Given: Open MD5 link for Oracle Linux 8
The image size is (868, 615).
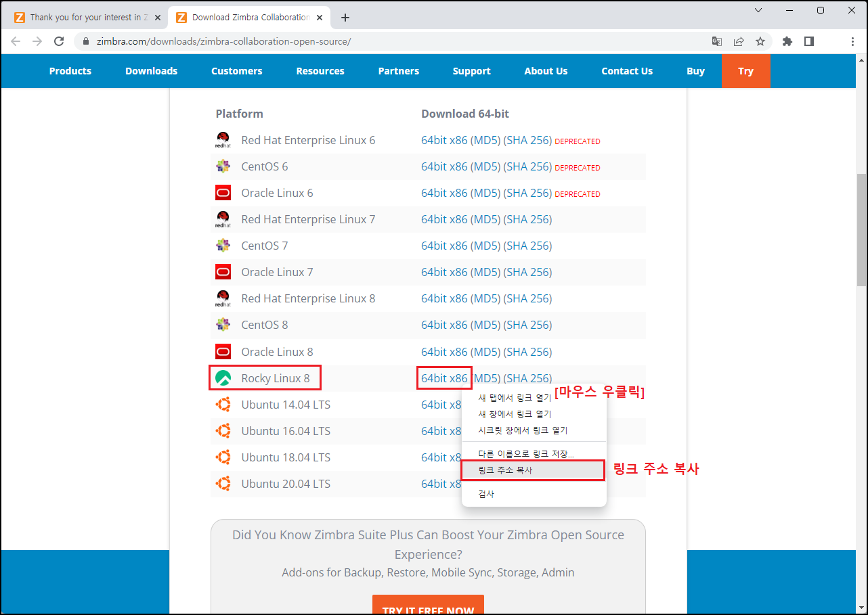Looking at the screenshot, I should tap(485, 352).
